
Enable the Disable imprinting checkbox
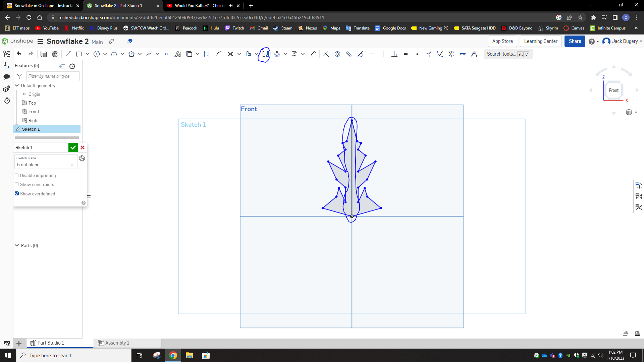[x=17, y=175]
